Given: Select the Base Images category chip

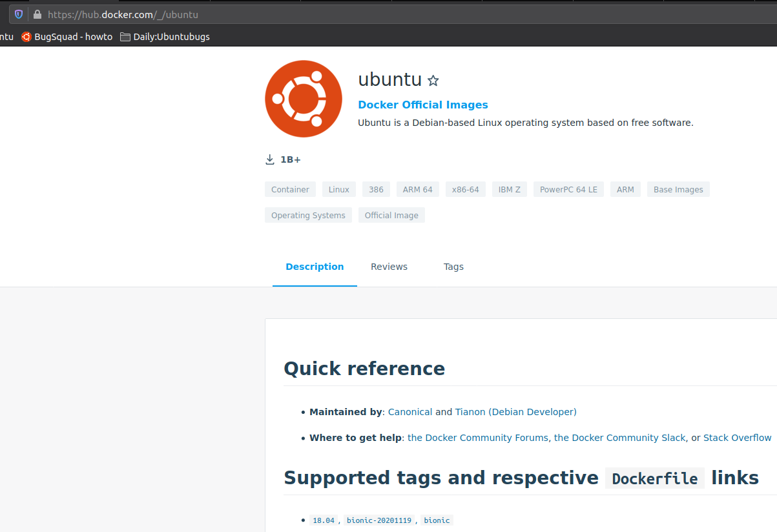Looking at the screenshot, I should pos(678,189).
